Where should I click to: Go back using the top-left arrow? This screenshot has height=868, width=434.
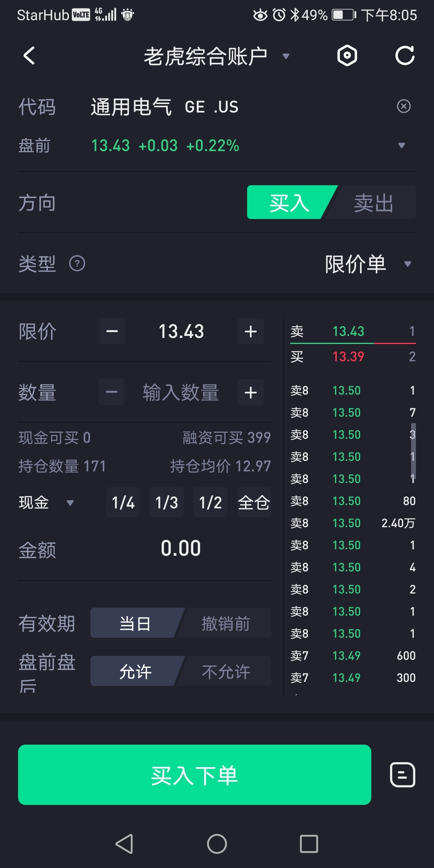click(29, 55)
